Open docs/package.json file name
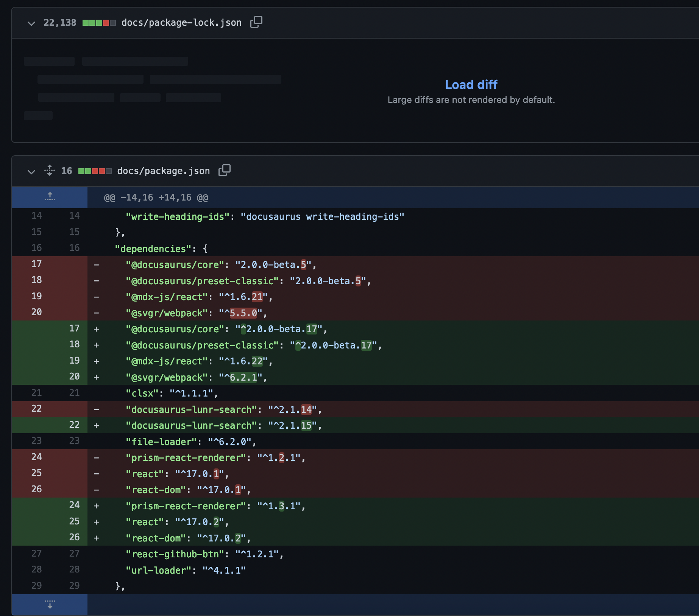 164,171
